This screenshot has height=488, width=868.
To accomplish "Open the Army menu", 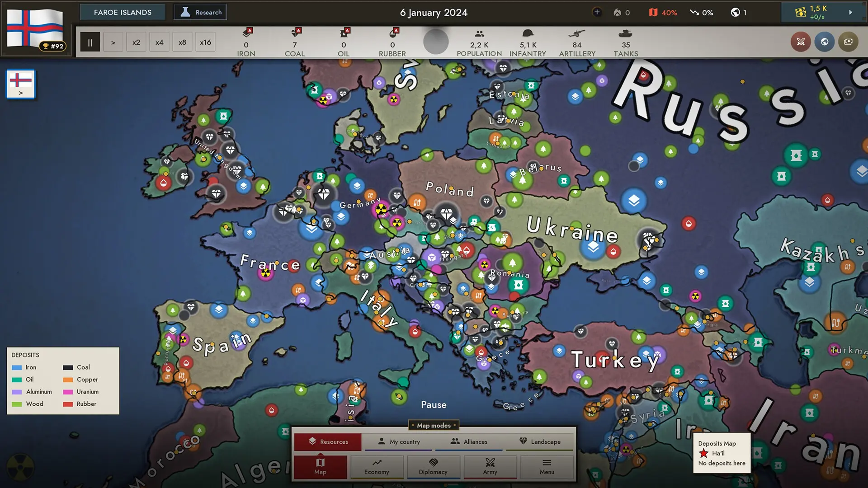I will 490,466.
